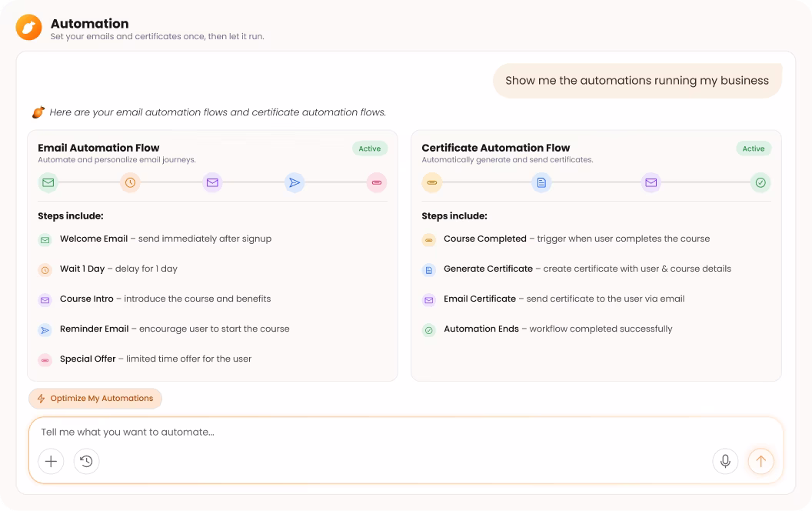Click the plus attachment icon button
This screenshot has width=812, height=511.
coord(51,461)
